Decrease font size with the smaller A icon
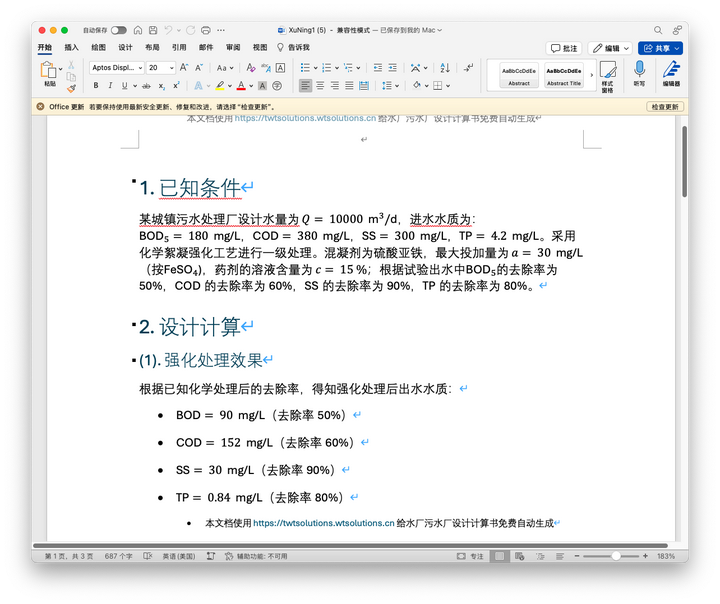The image size is (720, 604). (199, 68)
